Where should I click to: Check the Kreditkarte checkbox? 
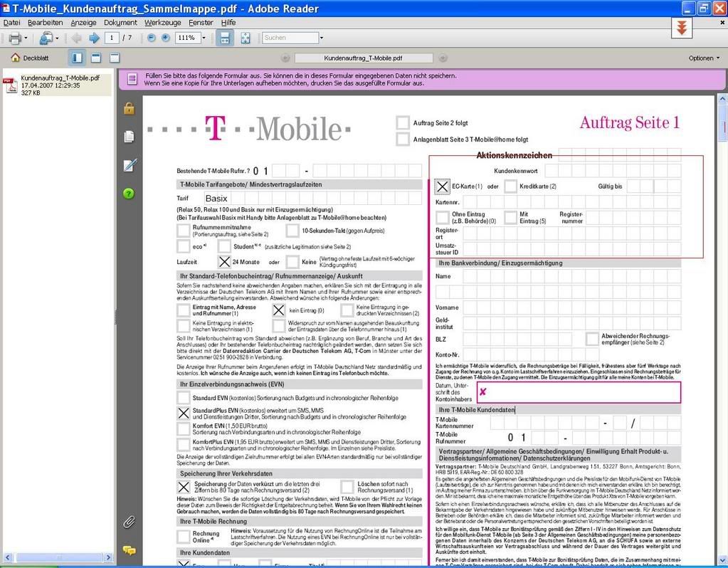[x=510, y=186]
